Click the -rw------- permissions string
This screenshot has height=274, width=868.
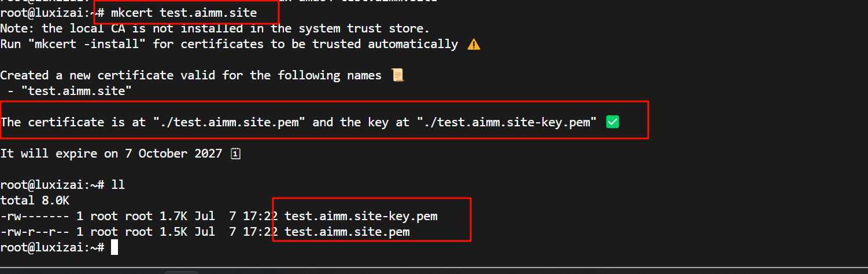(x=35, y=216)
